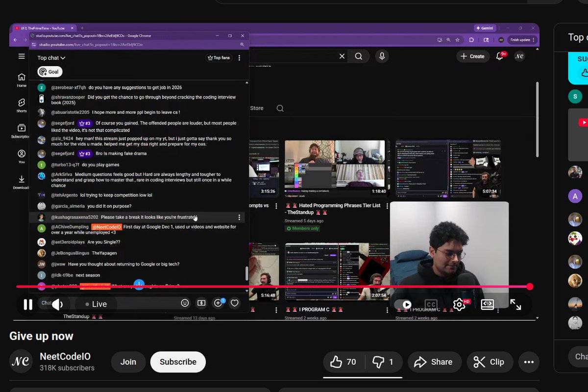Click the chat popup vertical scrollbar thumb

(246, 273)
